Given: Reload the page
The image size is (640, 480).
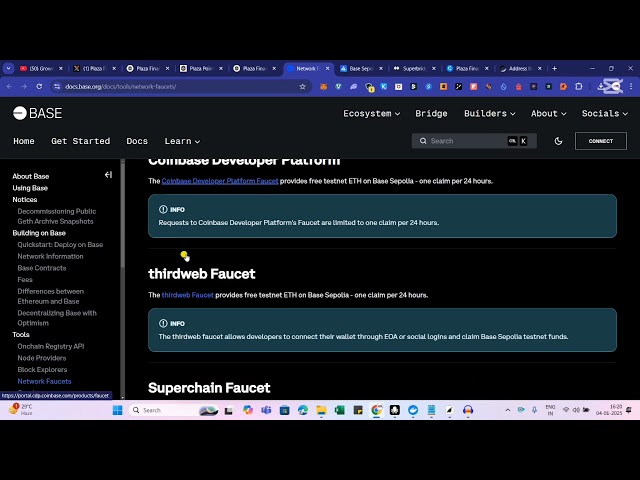Looking at the screenshot, I should (x=39, y=87).
